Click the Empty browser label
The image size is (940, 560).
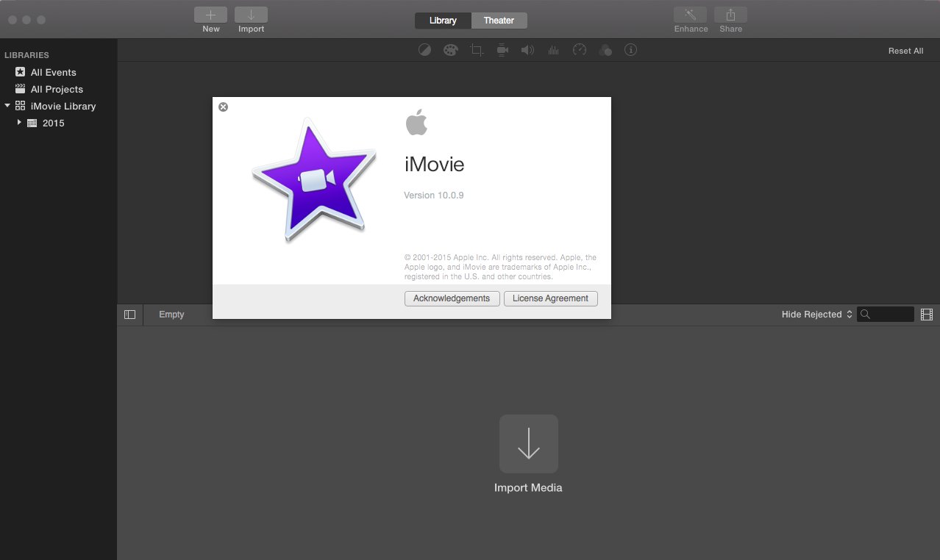(x=171, y=315)
